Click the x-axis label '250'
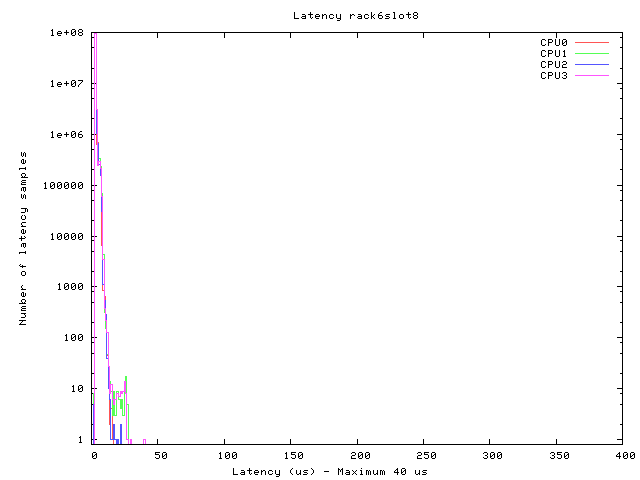The image size is (640, 480). click(427, 456)
